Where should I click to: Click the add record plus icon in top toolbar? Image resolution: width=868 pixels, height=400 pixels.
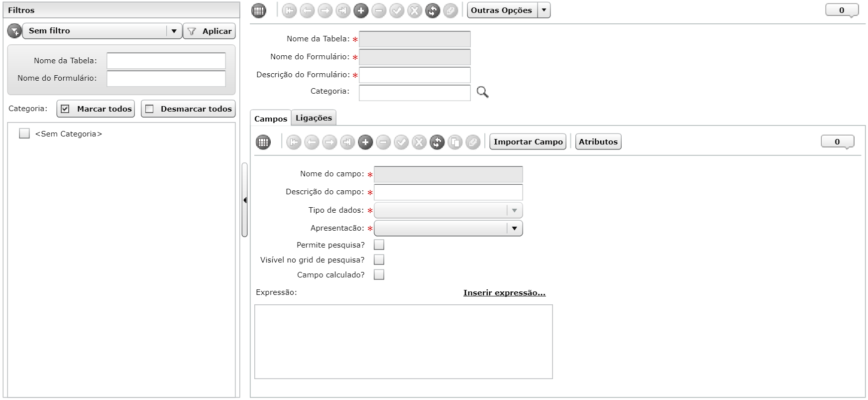(x=361, y=10)
